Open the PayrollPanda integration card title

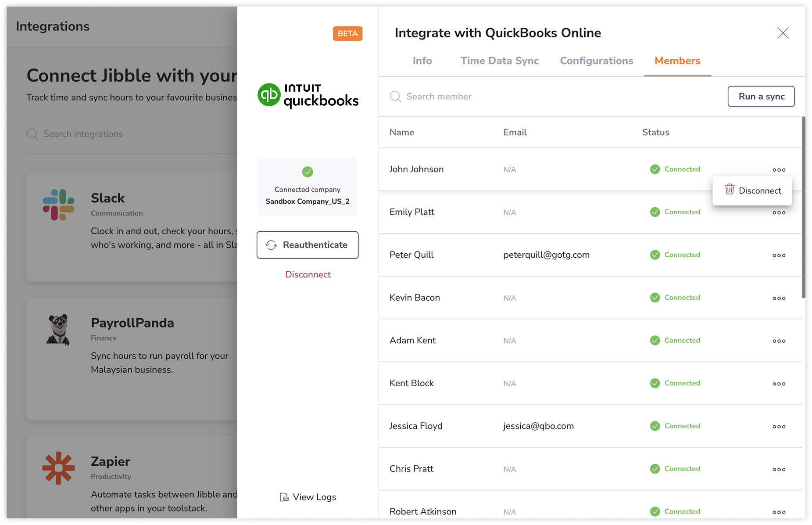point(132,323)
